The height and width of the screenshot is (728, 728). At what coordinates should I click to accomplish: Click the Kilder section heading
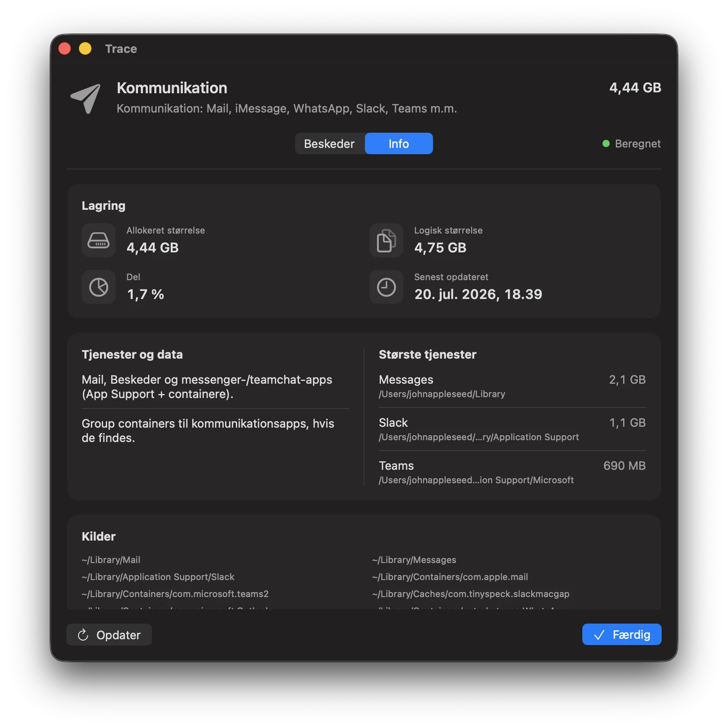click(99, 537)
